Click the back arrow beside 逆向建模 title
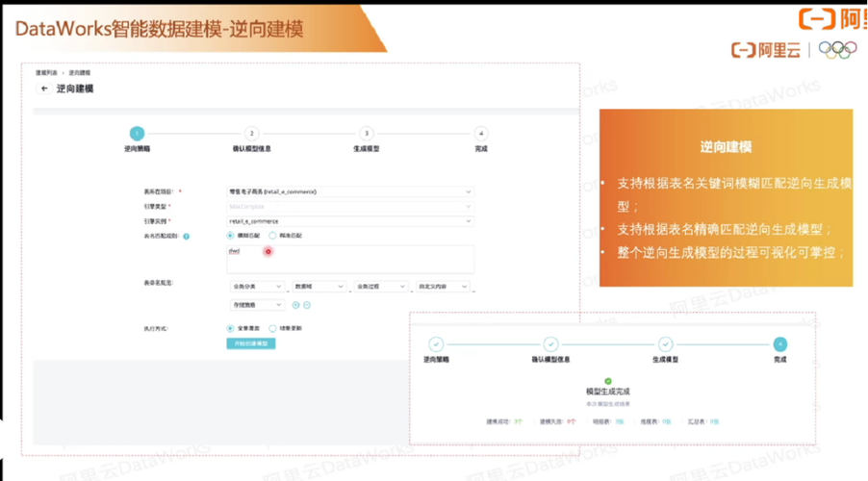Viewport: 868px width, 481px height. [x=44, y=89]
